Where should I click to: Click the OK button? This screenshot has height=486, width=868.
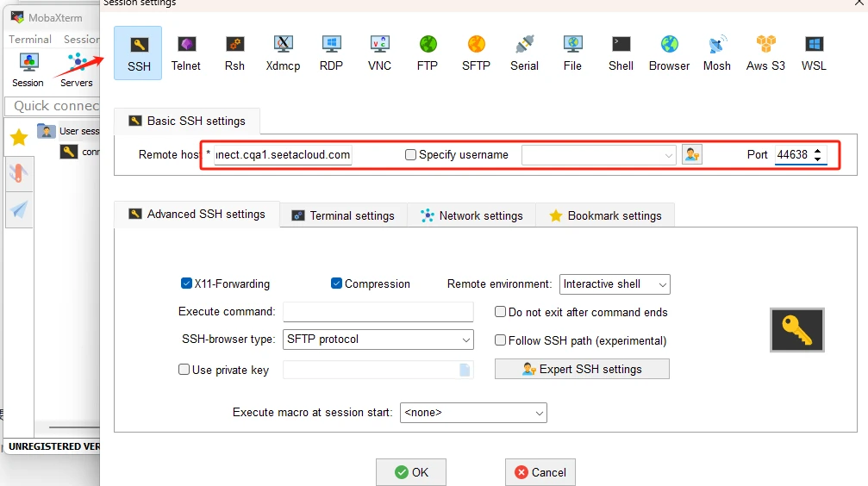tap(411, 472)
